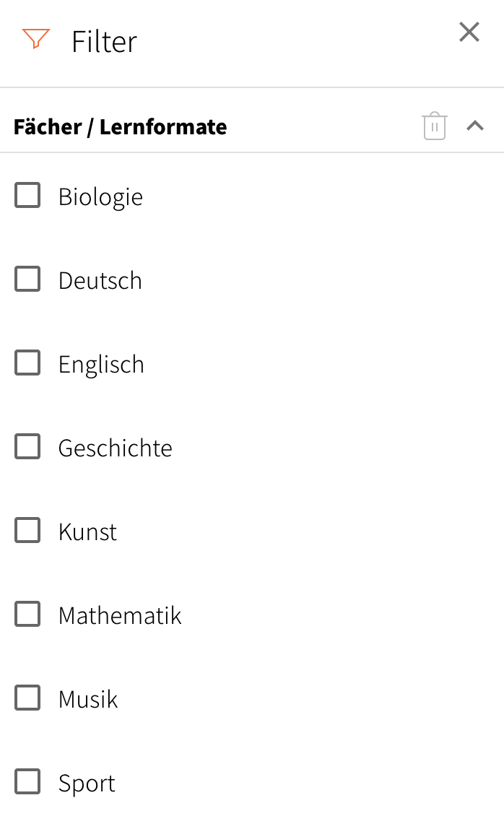
Task: Collapse the Fächer / Lernformate section
Action: coord(474,126)
